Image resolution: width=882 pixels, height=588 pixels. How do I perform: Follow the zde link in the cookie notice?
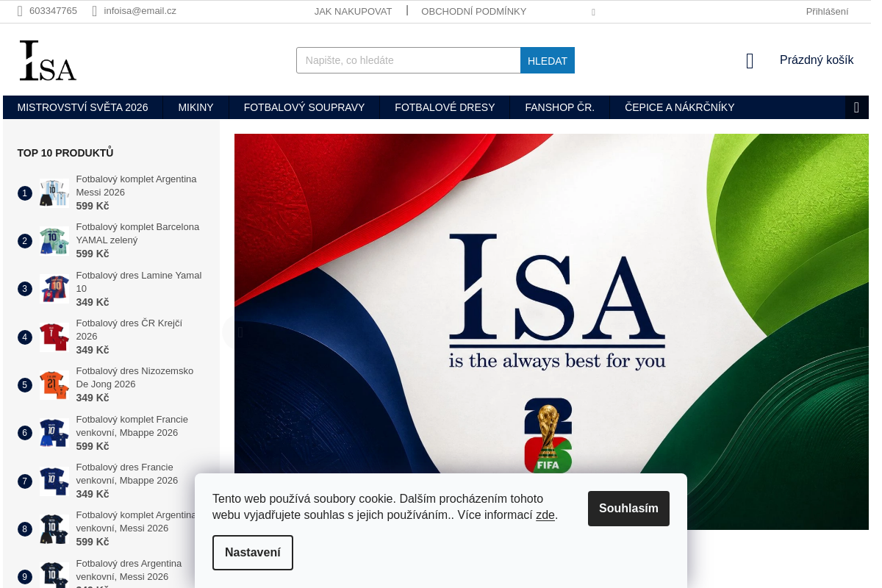click(x=545, y=515)
